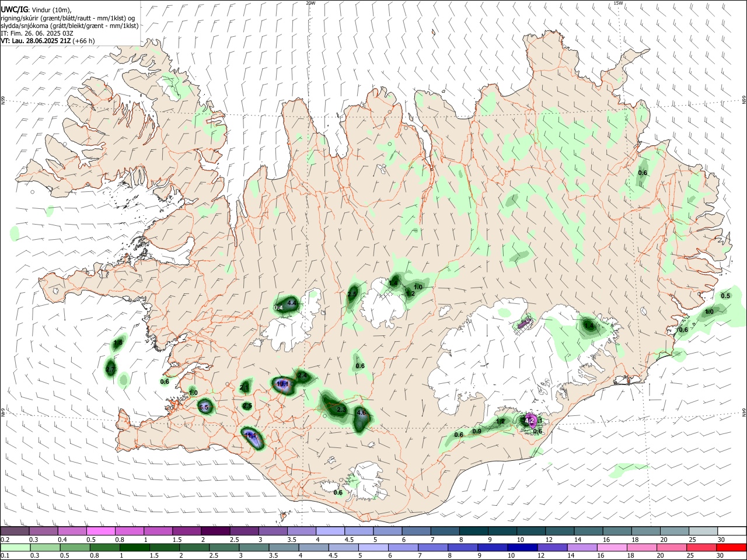The image size is (747, 560).
Task: Click the crimson 25–30 swatch, bottom legend row
Action: click(x=702, y=547)
